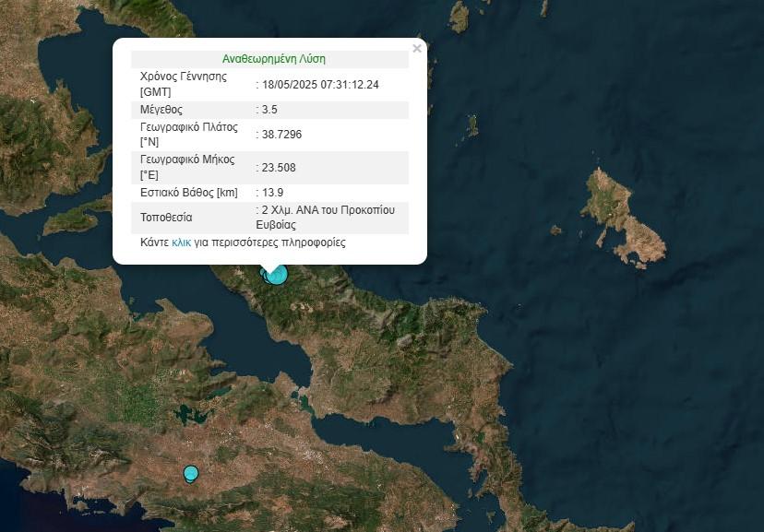Select location text '2 Χλμ. ΑΝΑ του Προκοπίου Ευβοίας'
The width and height of the screenshot is (764, 532).
point(326,217)
